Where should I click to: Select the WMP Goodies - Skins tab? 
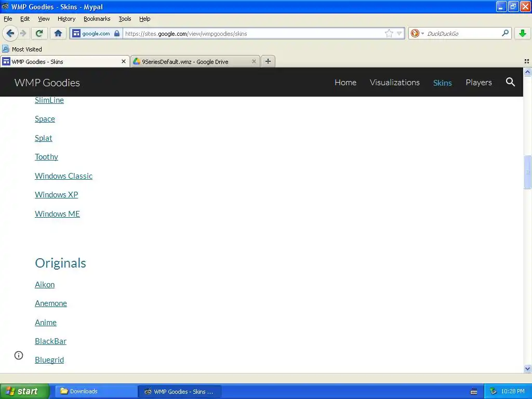click(x=65, y=61)
